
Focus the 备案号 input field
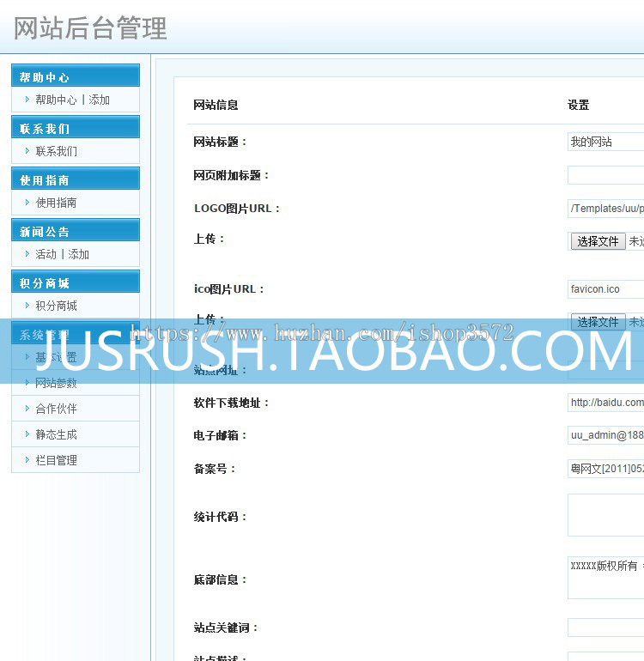[605, 469]
